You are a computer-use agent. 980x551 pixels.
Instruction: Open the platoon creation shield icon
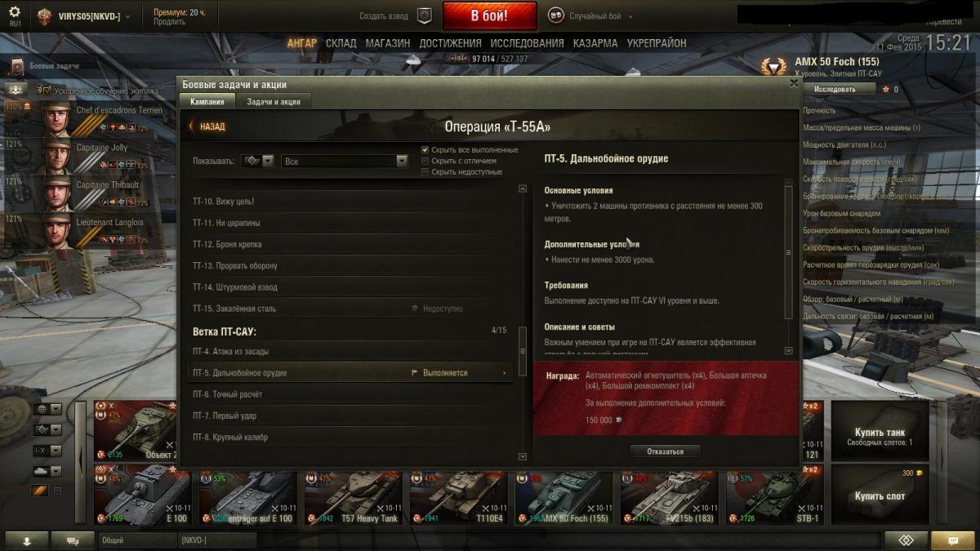pos(425,16)
